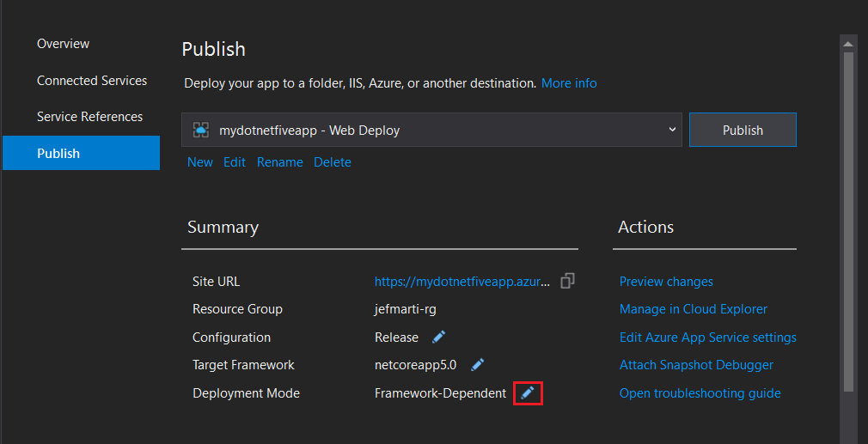Open the mydotnetfiveapp site URL

point(462,282)
